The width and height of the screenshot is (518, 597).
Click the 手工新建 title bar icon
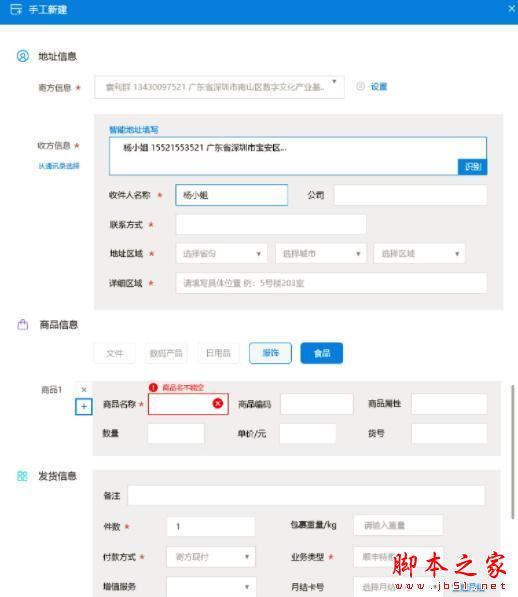(x=16, y=9)
